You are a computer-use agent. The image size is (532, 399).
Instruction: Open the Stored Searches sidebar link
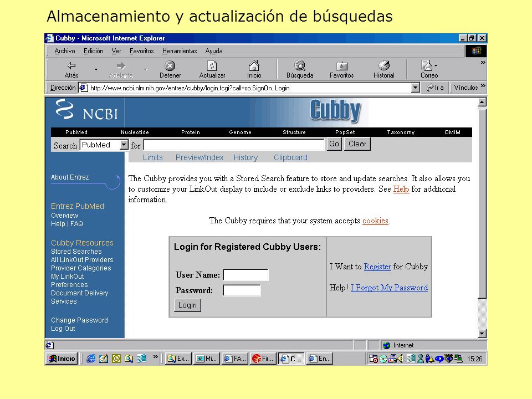(x=76, y=252)
